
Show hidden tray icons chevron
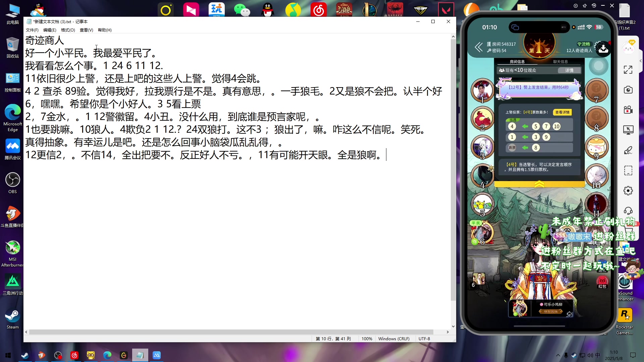[x=558, y=355]
